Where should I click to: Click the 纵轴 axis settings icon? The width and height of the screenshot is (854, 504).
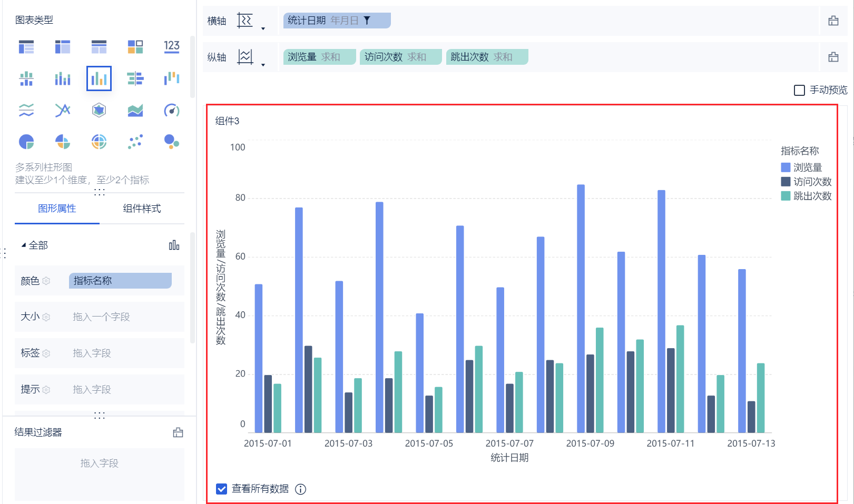(245, 56)
